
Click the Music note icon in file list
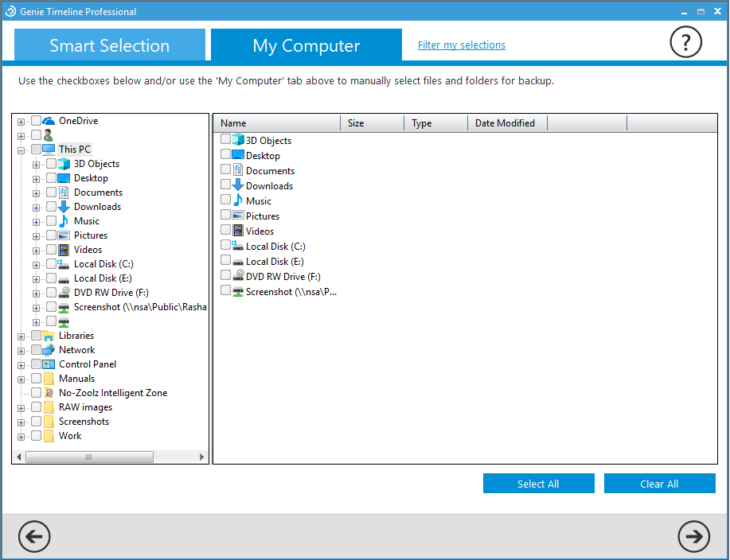(x=238, y=200)
